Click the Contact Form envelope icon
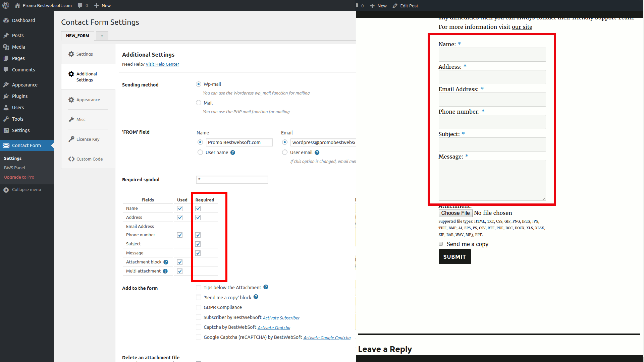This screenshot has width=644, height=362. point(6,145)
